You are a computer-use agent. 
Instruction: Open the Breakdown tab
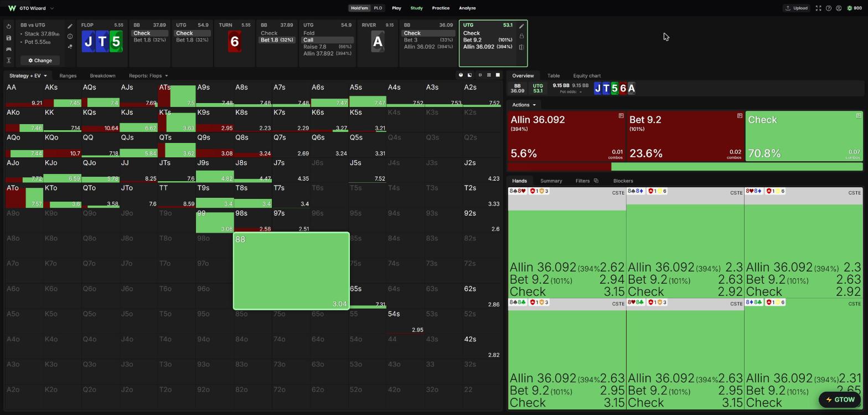(103, 76)
